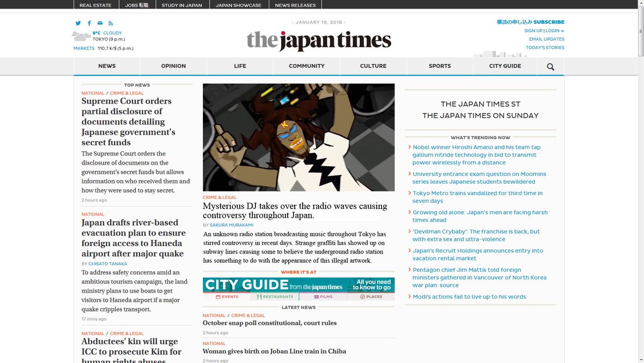Open JOBS in top bar
644x363 pixels.
(136, 5)
